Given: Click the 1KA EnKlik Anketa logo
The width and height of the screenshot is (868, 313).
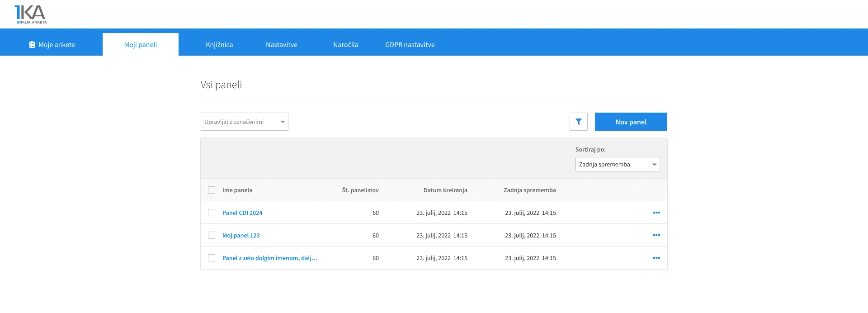Looking at the screenshot, I should (x=30, y=14).
